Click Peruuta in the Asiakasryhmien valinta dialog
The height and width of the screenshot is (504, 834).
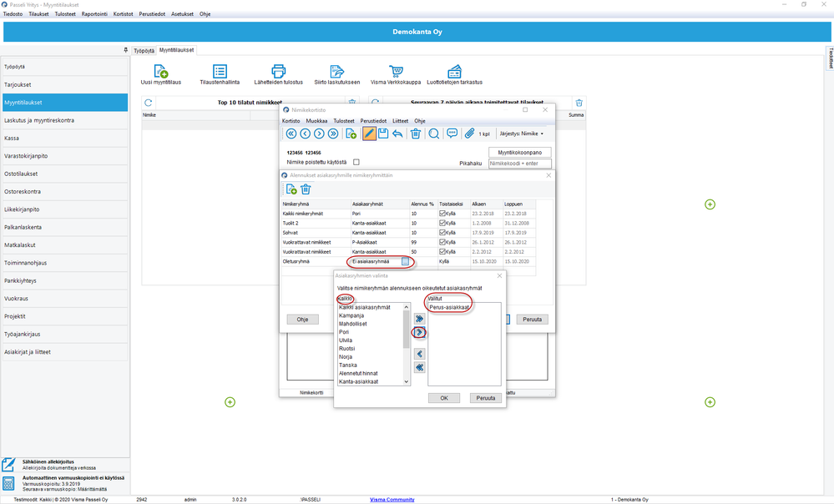click(x=486, y=398)
